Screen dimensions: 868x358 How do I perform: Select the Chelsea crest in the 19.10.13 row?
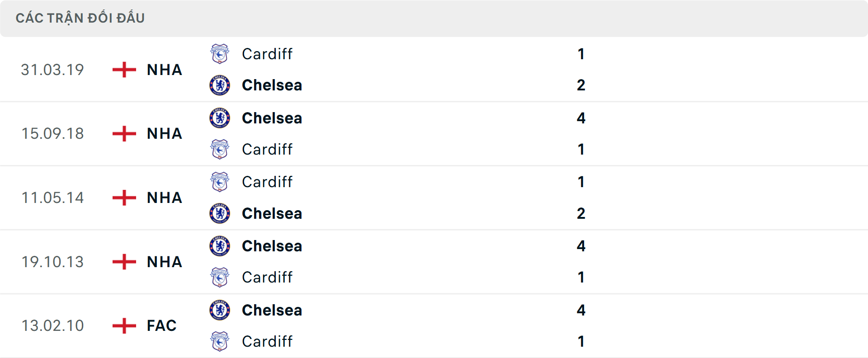(220, 246)
